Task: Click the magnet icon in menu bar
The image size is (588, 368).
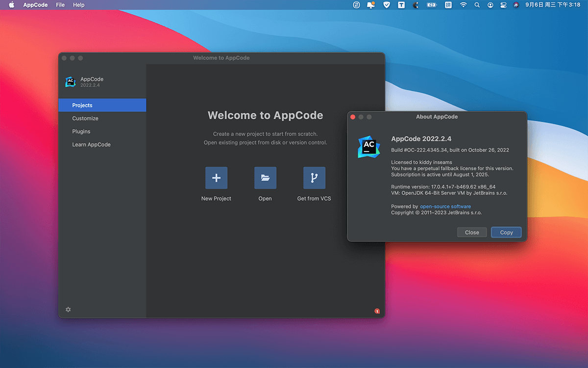Action: pyautogui.click(x=416, y=5)
